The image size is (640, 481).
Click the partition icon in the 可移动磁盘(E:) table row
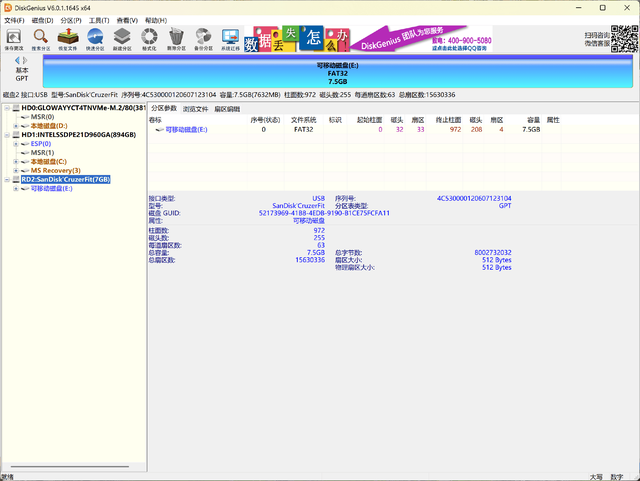(160, 130)
